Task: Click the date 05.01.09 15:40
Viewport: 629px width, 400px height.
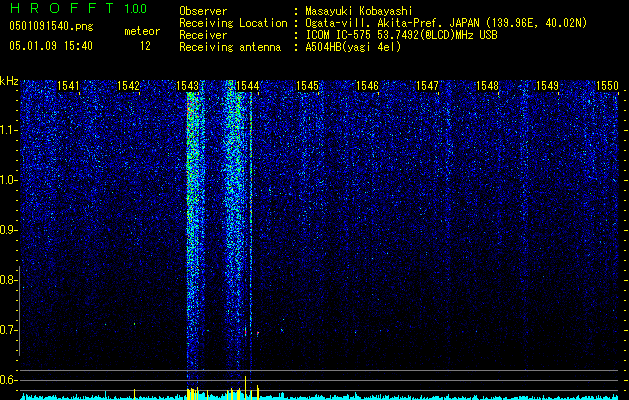Action: click(51, 46)
